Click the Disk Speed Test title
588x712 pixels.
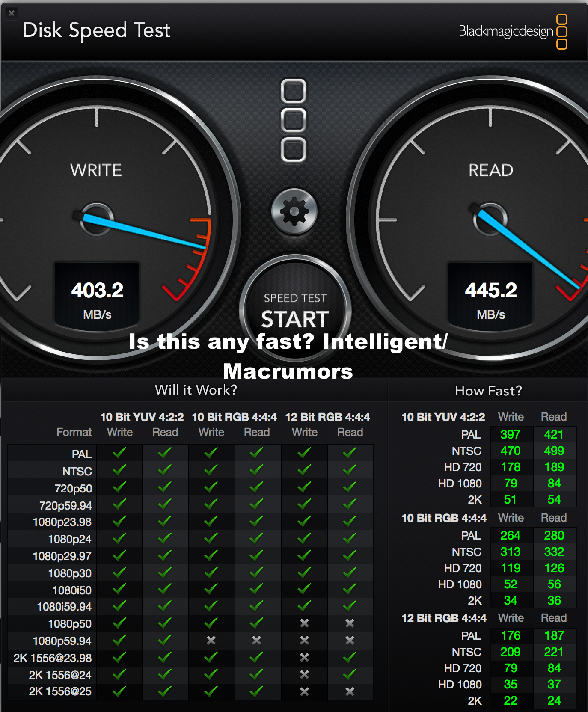tap(97, 30)
